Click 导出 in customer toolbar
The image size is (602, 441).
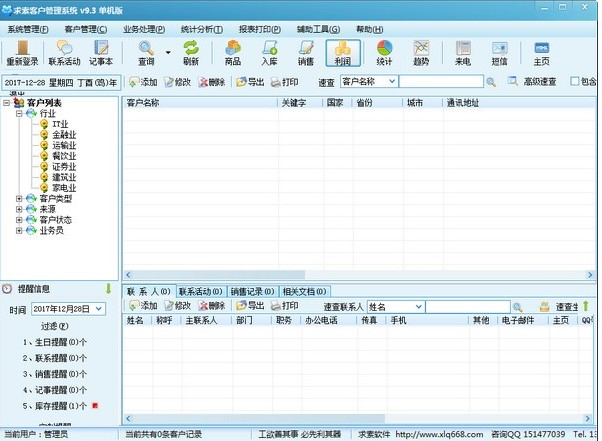pos(250,82)
